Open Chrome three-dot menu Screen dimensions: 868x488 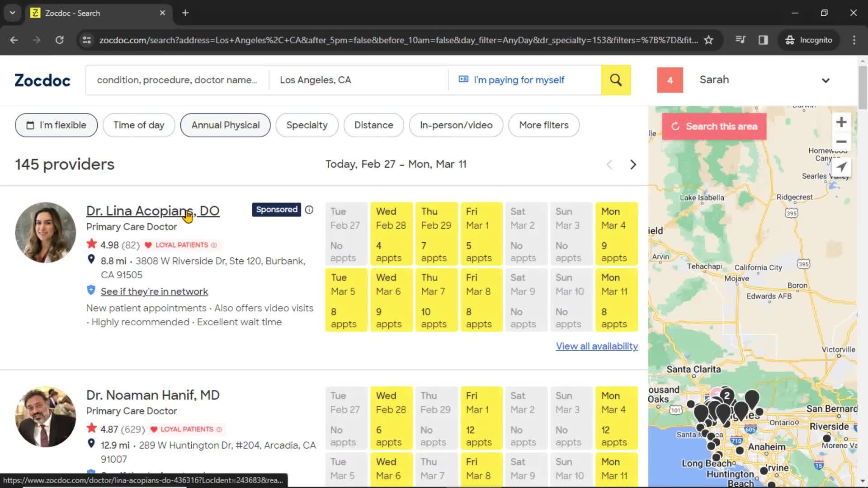click(854, 40)
